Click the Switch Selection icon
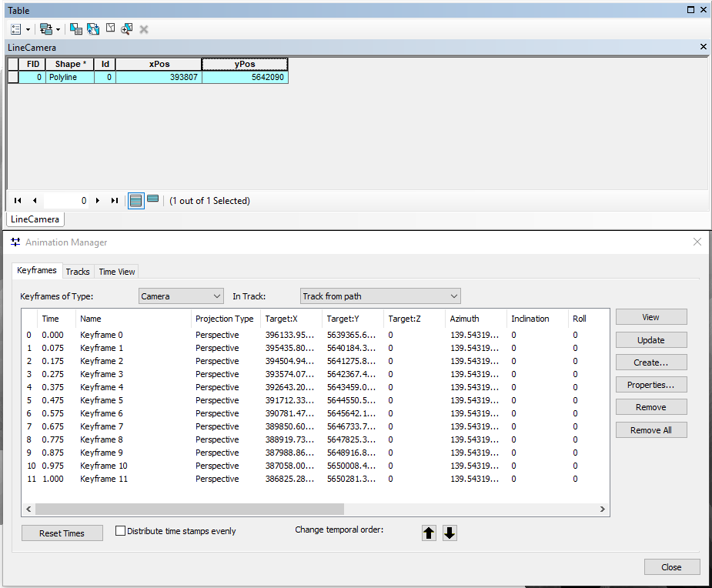The width and height of the screenshot is (712, 588). point(93,29)
